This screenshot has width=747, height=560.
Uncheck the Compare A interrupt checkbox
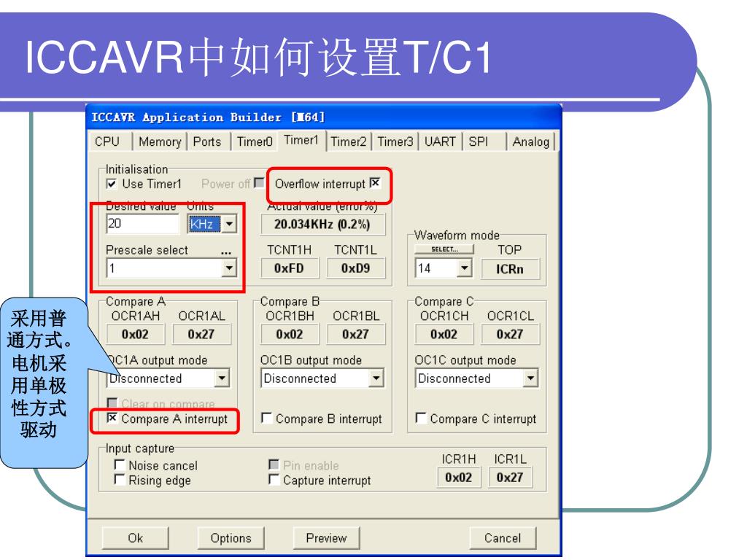112,418
